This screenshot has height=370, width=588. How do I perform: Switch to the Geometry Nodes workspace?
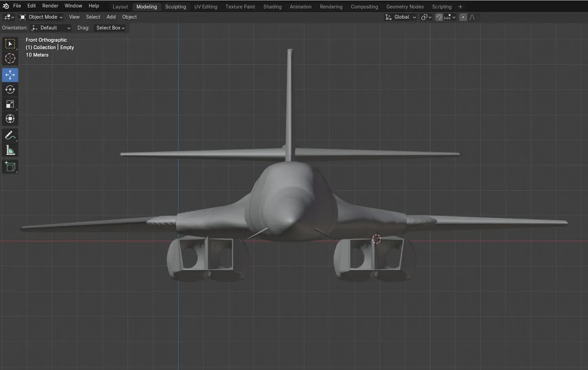(x=405, y=7)
